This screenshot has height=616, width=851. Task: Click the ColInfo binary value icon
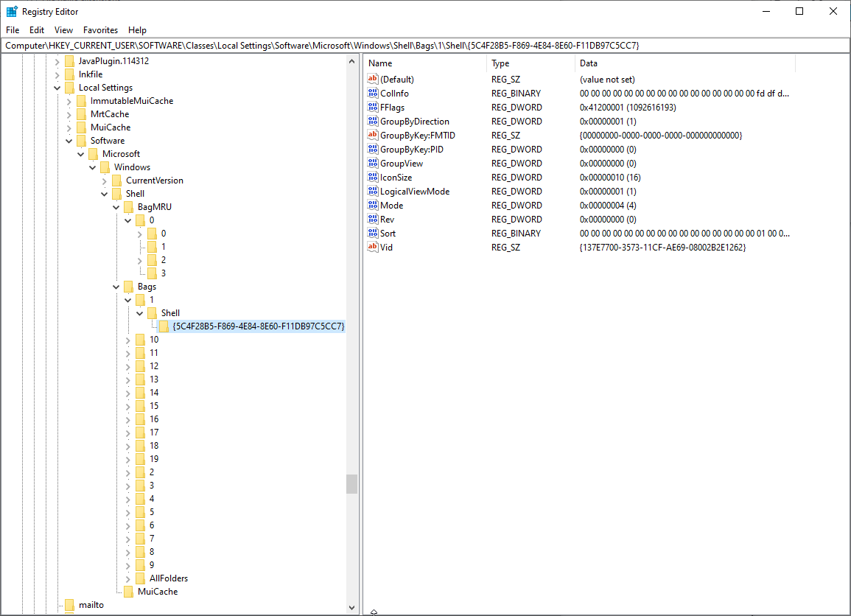pos(372,94)
